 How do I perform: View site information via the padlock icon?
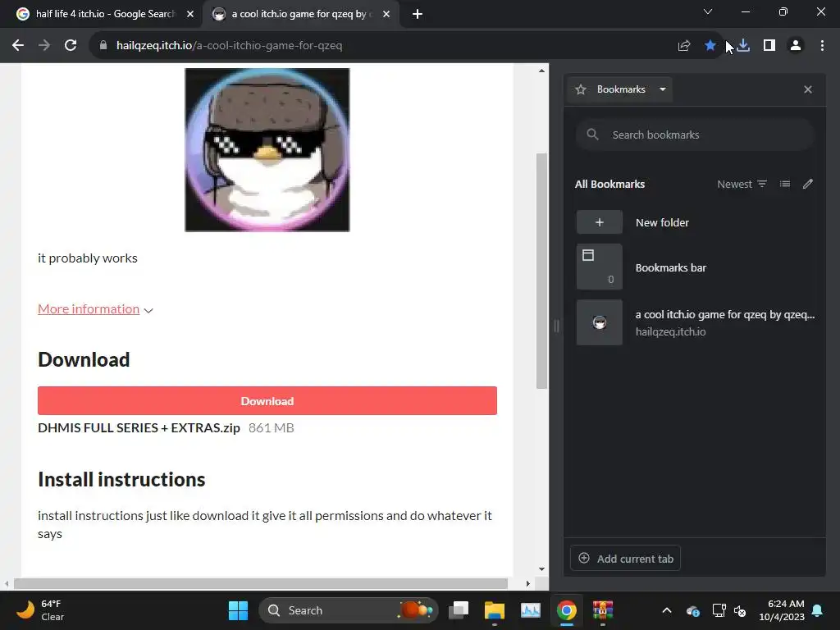click(103, 46)
